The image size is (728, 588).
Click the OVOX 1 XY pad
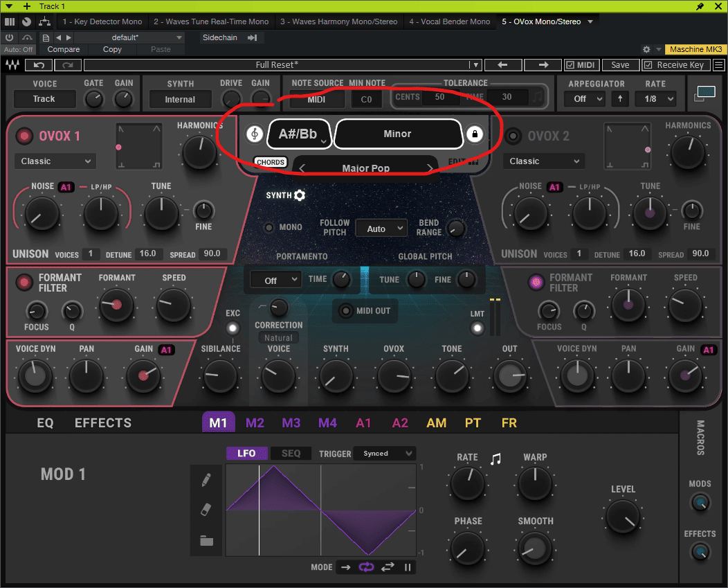click(x=139, y=146)
